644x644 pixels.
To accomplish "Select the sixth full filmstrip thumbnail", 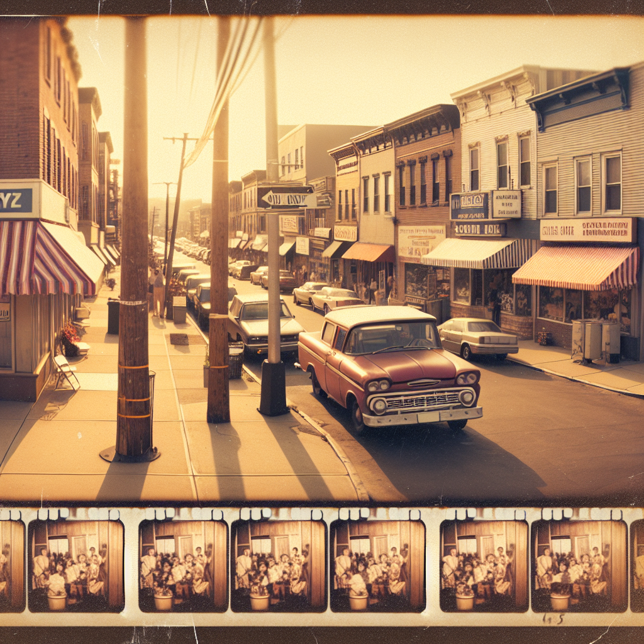I will tap(579, 566).
